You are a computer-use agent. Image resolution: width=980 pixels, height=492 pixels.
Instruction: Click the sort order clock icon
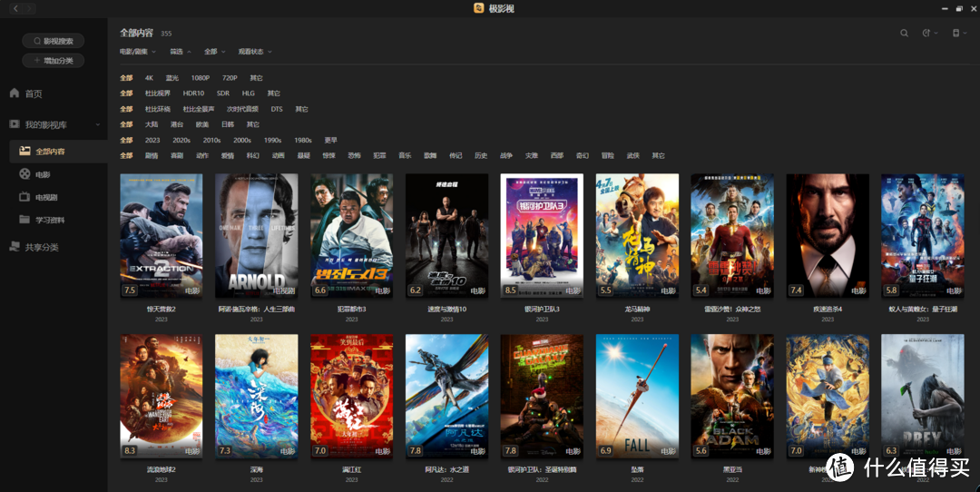click(x=926, y=34)
